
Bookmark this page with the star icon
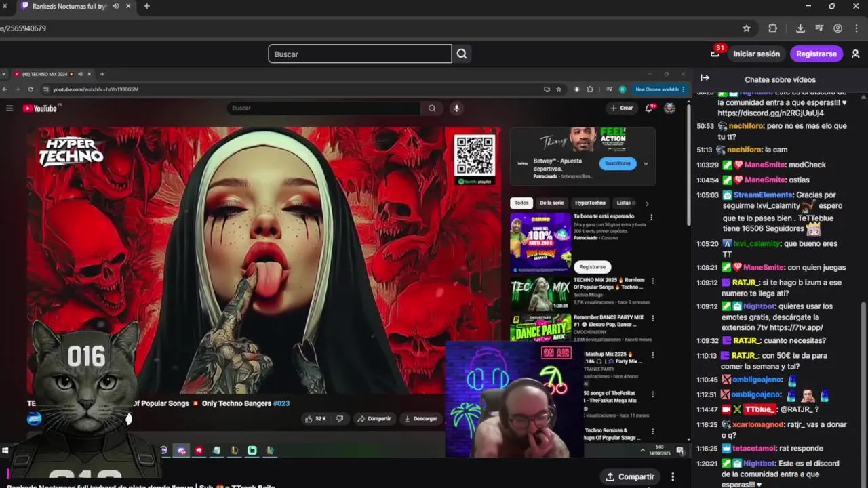coord(747,28)
